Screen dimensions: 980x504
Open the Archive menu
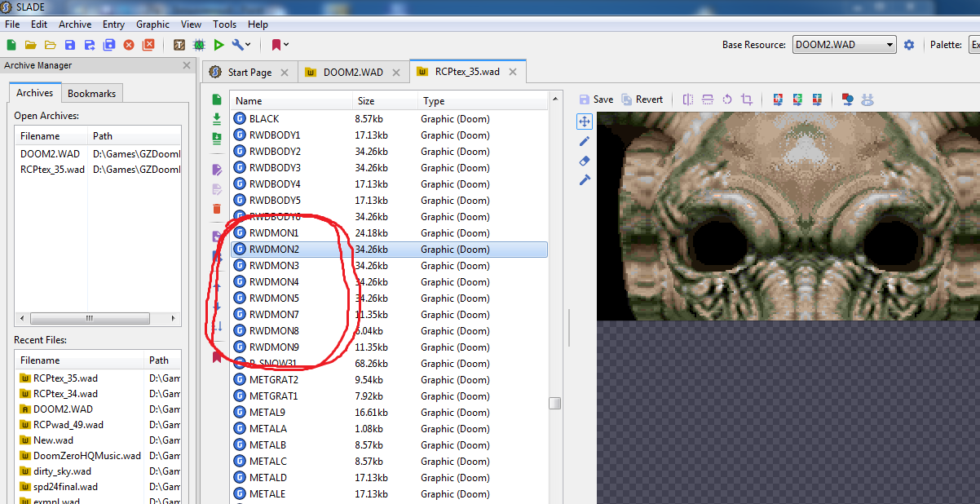click(75, 24)
